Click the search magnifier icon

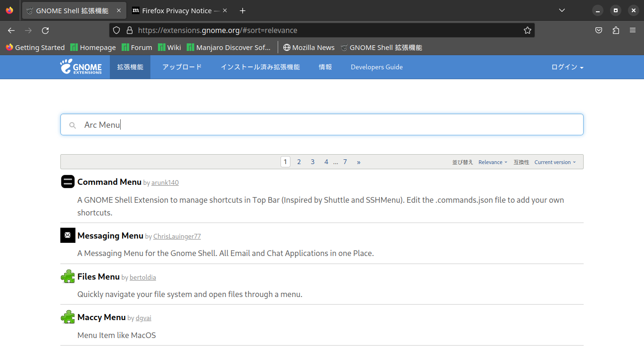tap(73, 125)
